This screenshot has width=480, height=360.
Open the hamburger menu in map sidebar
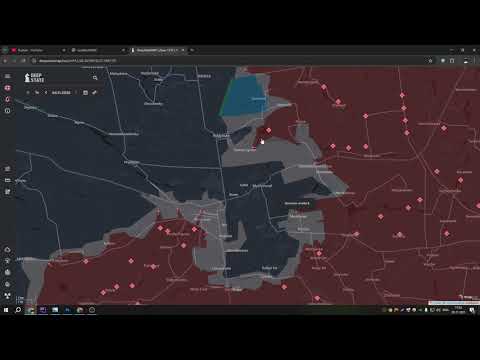tap(7, 76)
